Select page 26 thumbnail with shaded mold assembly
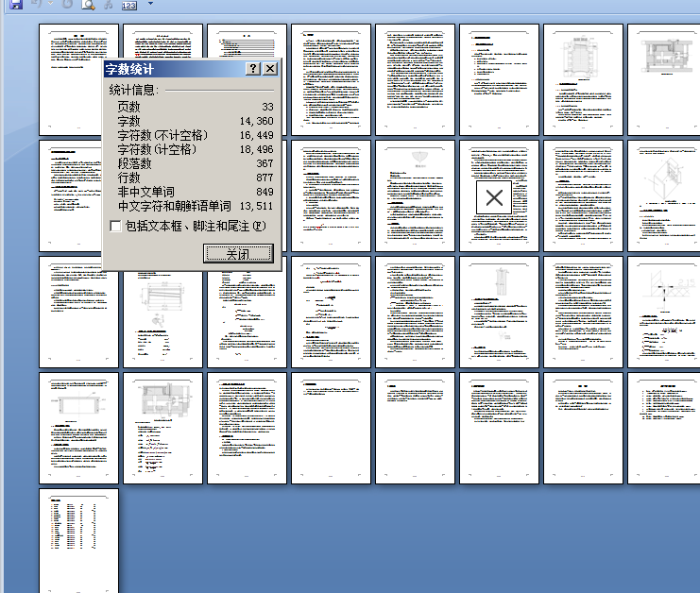 [162, 429]
